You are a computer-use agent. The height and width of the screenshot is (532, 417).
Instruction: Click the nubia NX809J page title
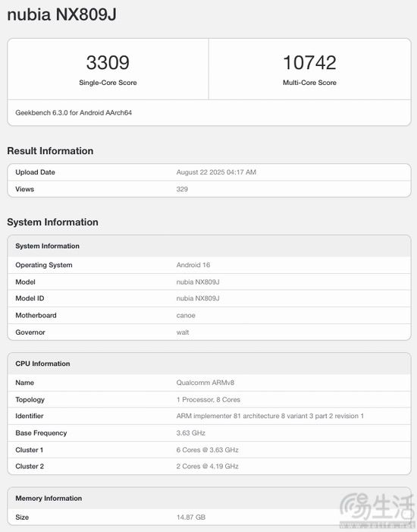(61, 14)
